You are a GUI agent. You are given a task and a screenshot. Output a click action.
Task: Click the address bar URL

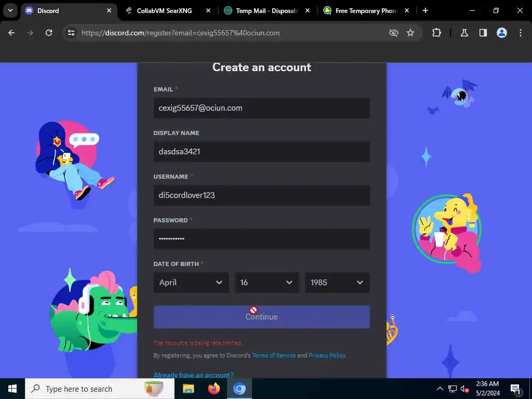point(180,33)
